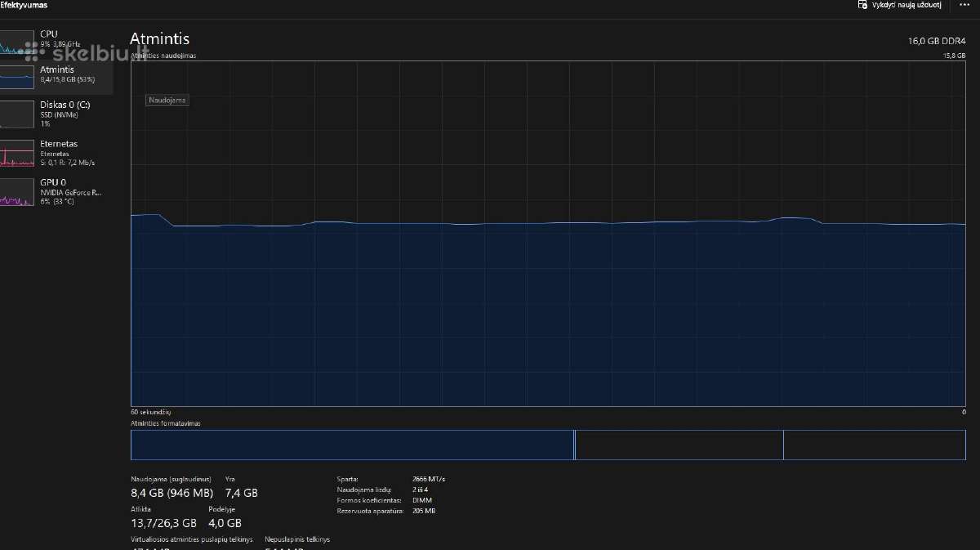Click the Rezervuota aparatūra: label
Screen dimensions: 980x550
(370, 511)
